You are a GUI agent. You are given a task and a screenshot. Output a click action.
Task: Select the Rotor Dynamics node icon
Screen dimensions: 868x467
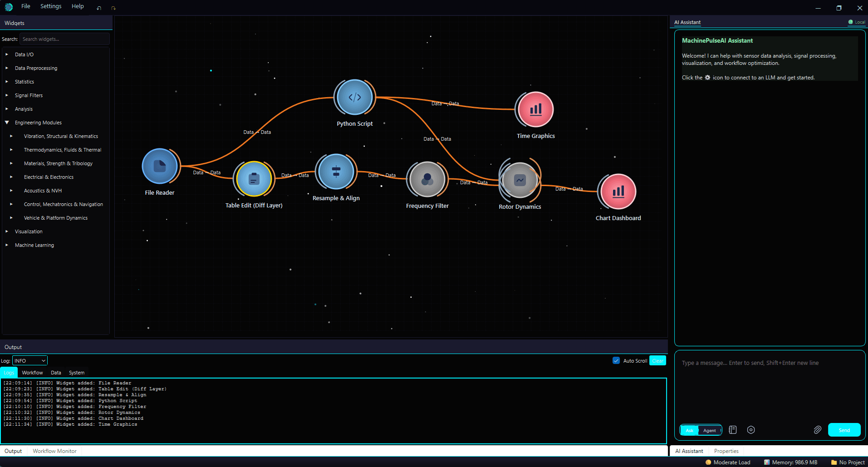[520, 180]
